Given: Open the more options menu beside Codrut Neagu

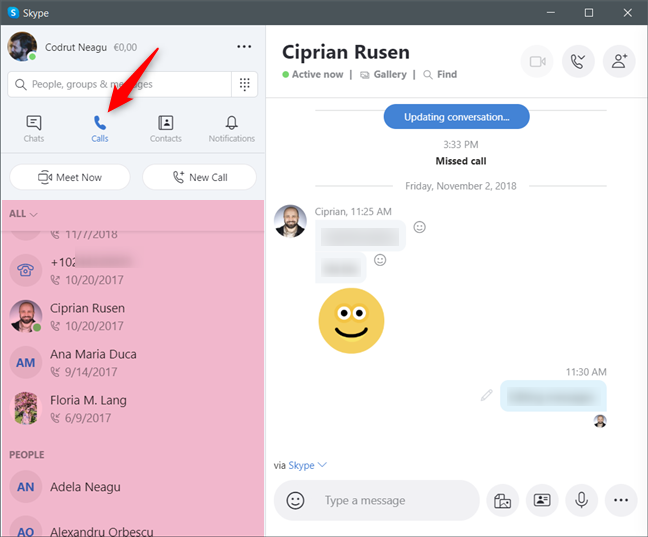Looking at the screenshot, I should click(244, 47).
